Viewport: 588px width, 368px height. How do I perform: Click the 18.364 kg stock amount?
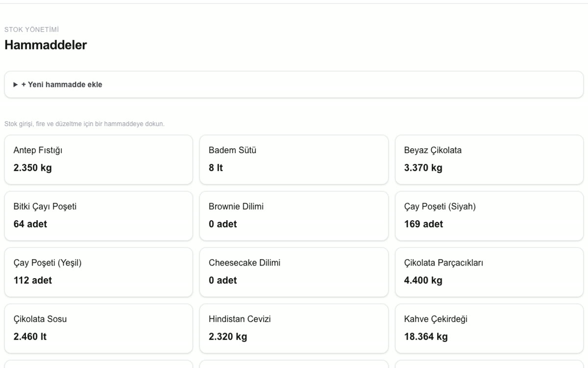coord(426,337)
